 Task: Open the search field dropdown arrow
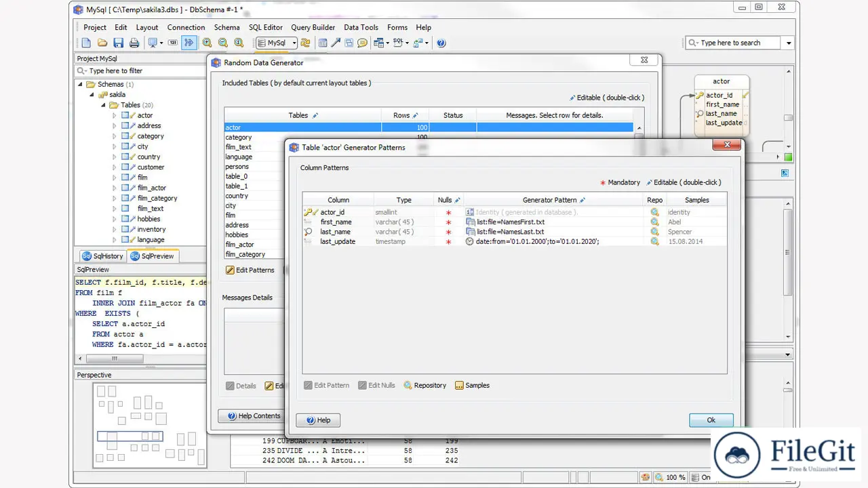coord(788,43)
